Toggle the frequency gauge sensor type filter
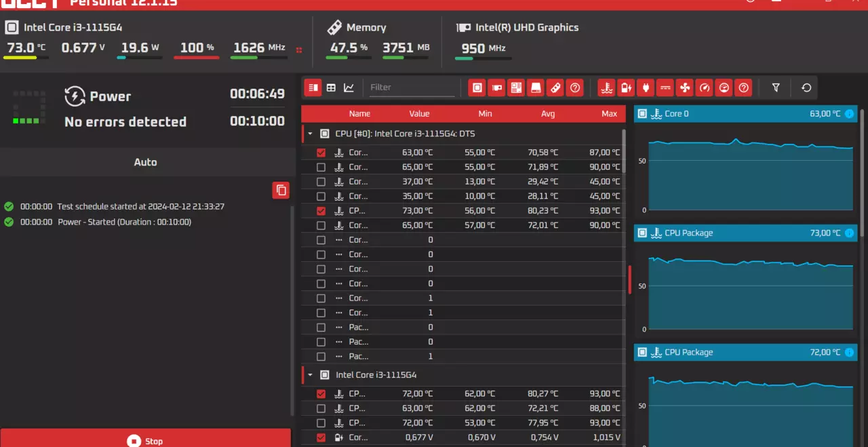Image resolution: width=868 pixels, height=447 pixels. point(705,88)
